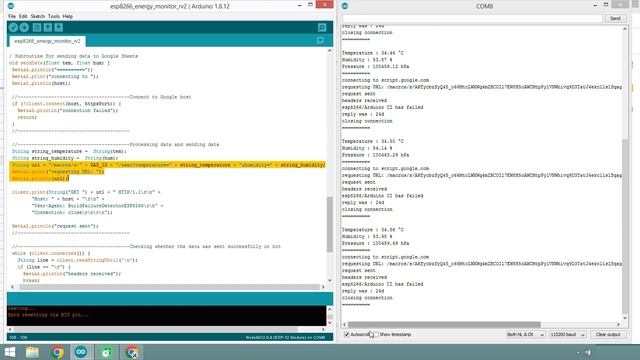The width and height of the screenshot is (640, 360).
Task: Click the serial monitor horizontal scrollbar thumb
Action: coord(444,324)
